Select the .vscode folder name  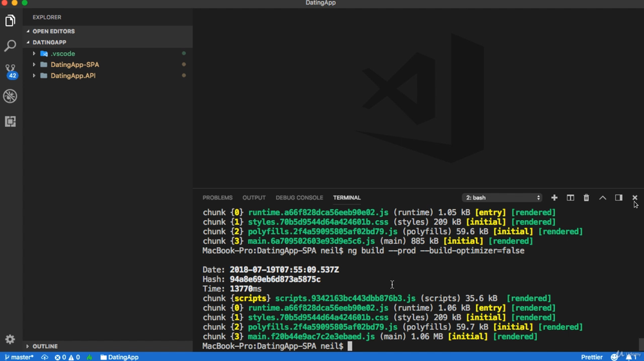pyautogui.click(x=63, y=54)
